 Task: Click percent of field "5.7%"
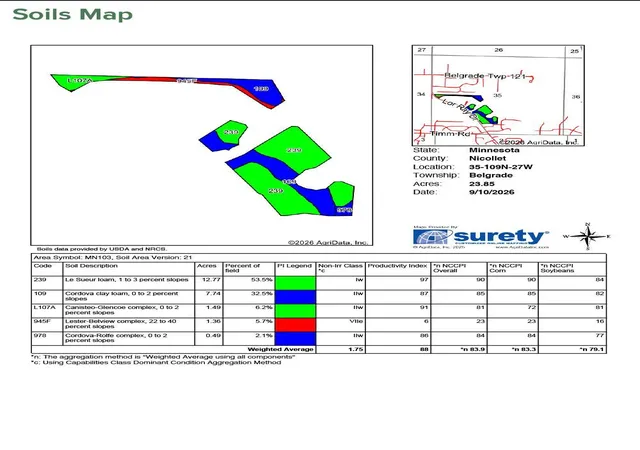tap(264, 321)
